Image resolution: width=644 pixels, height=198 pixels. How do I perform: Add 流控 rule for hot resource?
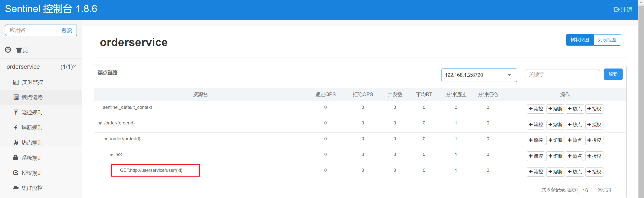(x=536, y=156)
